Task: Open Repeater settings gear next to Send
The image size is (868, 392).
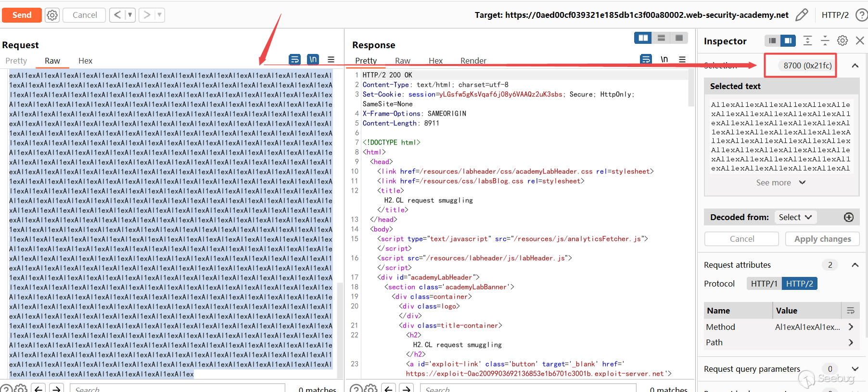Action: click(52, 15)
